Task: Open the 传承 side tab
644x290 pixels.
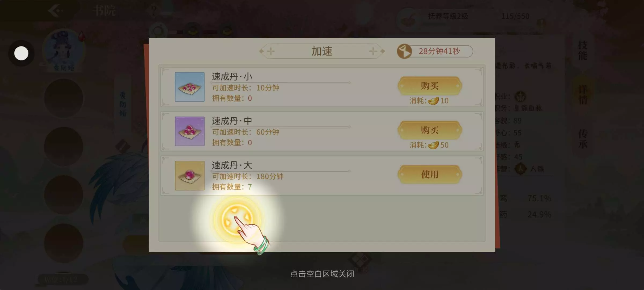Action: (x=583, y=139)
